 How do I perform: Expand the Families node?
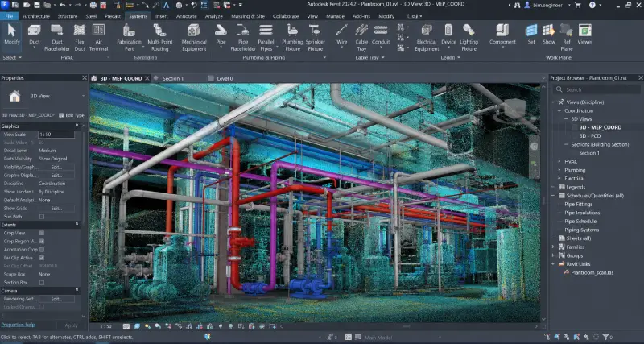[553, 247]
